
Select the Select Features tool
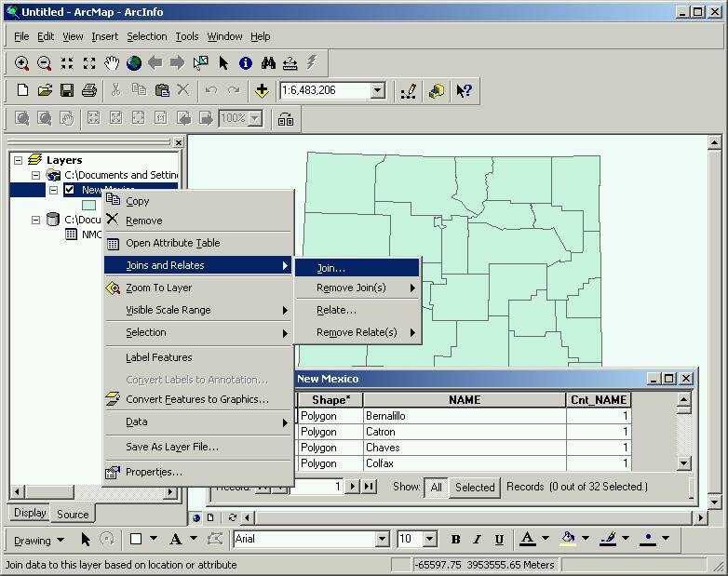200,63
